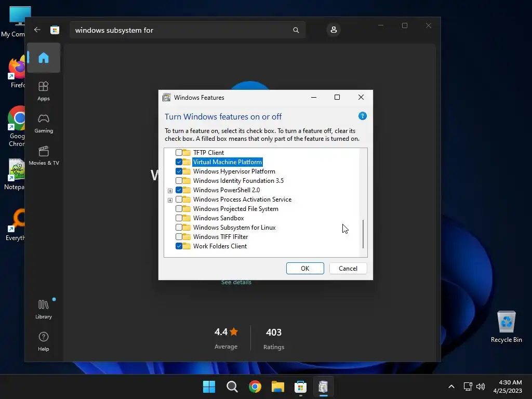
Task: Open taskbar clock and date
Action: pos(508,387)
